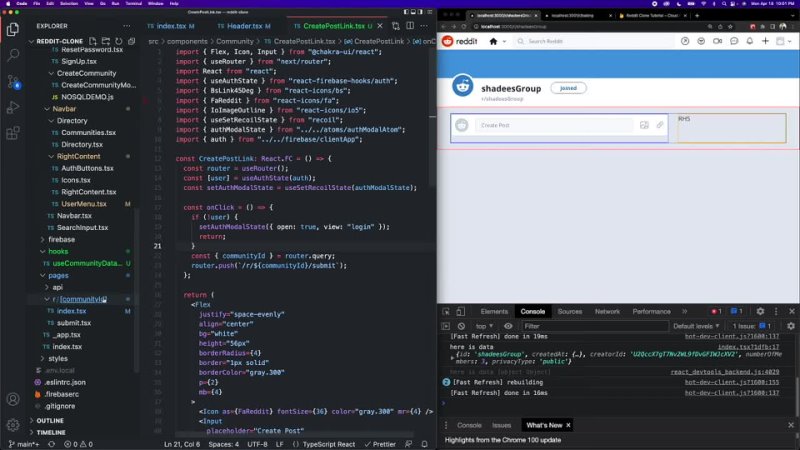The width and height of the screenshot is (800, 450).
Task: Toggle the DevTools device toolbar icon
Action: point(460,312)
